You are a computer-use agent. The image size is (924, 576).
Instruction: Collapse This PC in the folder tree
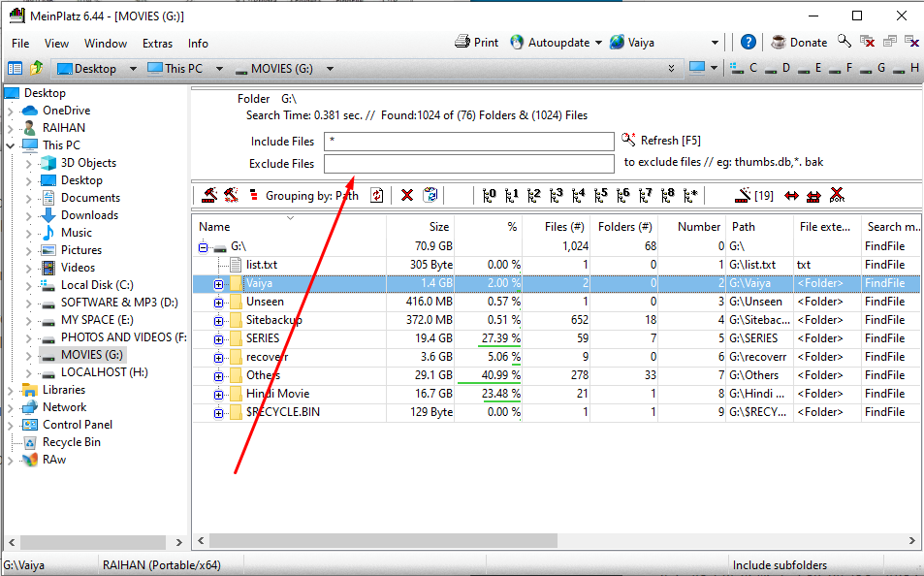click(10, 145)
